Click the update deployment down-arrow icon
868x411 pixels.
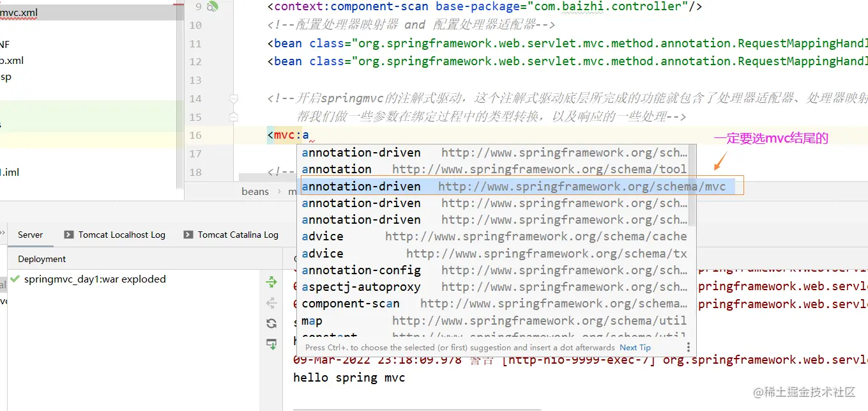(271, 344)
